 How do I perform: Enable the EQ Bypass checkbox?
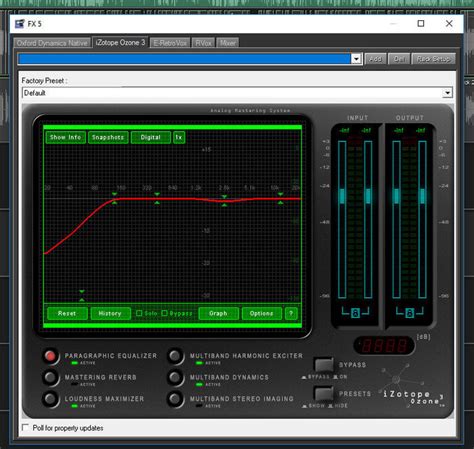tap(164, 313)
